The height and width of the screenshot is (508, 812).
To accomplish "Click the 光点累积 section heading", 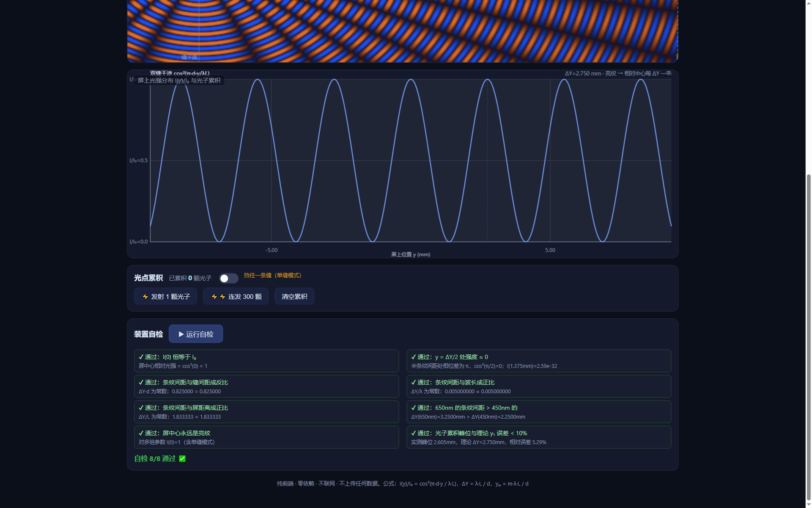I will click(148, 278).
